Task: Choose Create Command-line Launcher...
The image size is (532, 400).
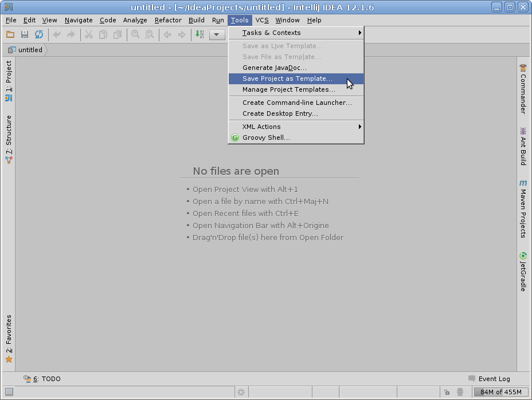Action: (296, 103)
